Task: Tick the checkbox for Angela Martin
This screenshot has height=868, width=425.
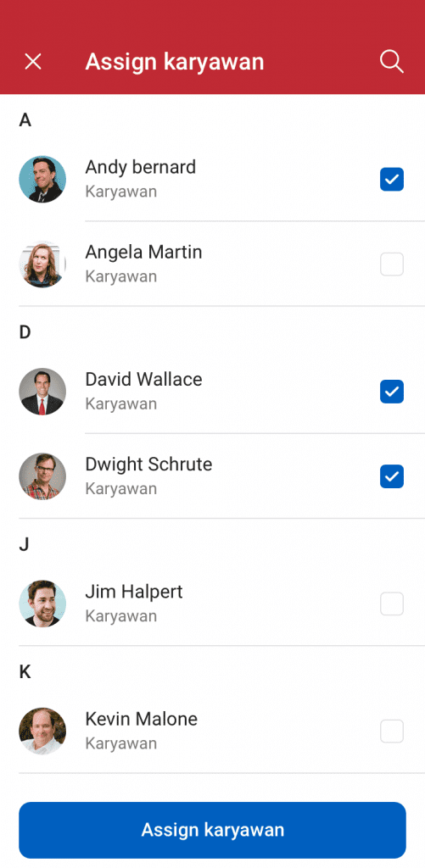Action: [x=392, y=264]
